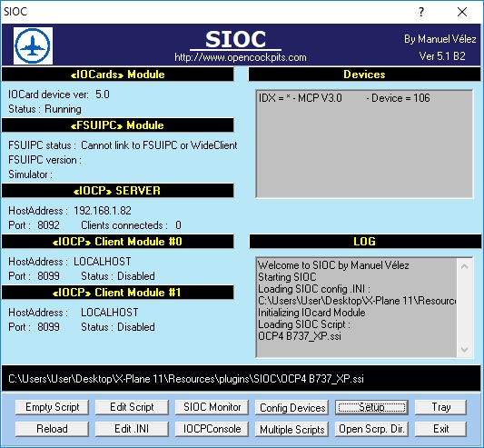Click the help question mark button
This screenshot has width=484, height=448.
coord(421,12)
